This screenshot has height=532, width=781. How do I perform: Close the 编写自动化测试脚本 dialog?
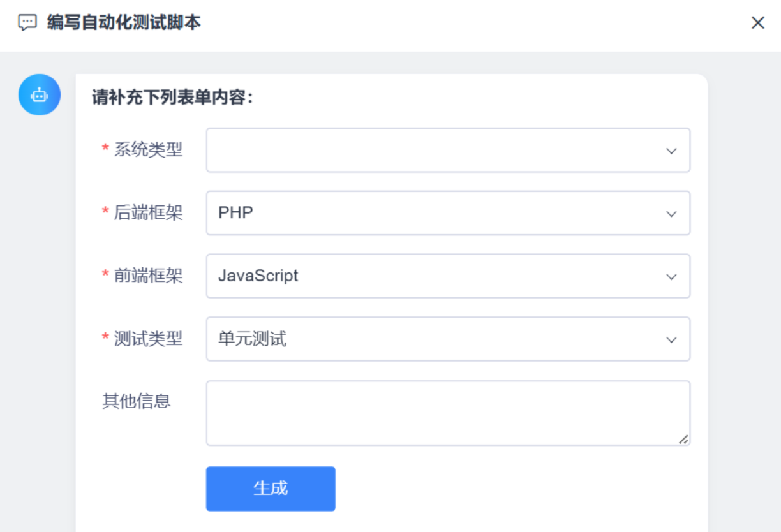[x=757, y=24]
